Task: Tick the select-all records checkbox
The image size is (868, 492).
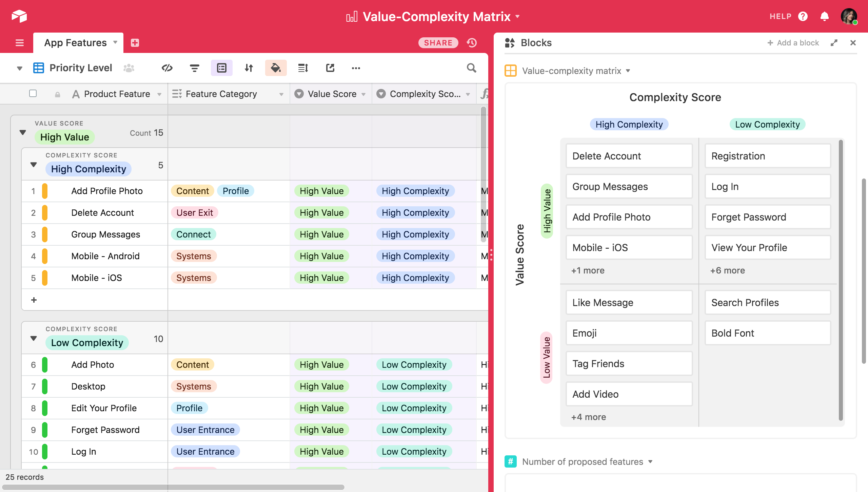Action: 33,93
